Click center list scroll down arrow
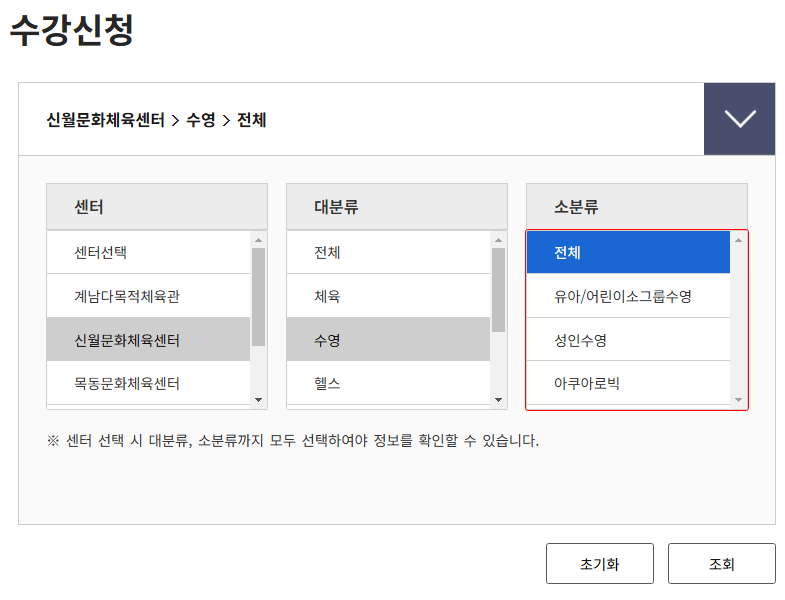 point(258,400)
